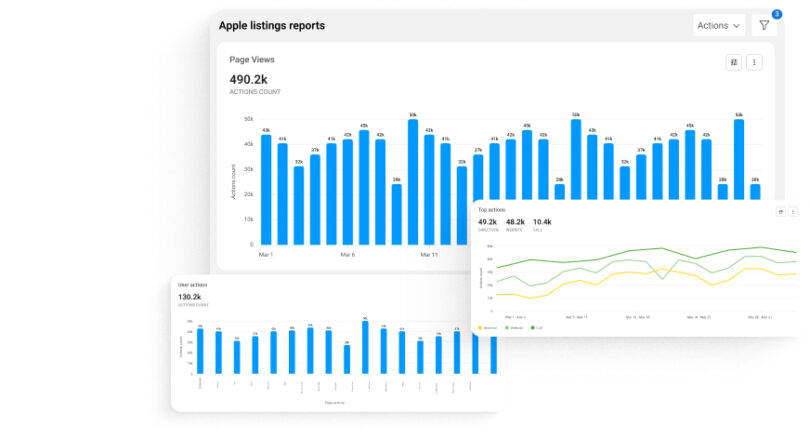810x438 pixels.
Task: Click the Page Views bar above Mar 6
Action: pyautogui.click(x=348, y=192)
